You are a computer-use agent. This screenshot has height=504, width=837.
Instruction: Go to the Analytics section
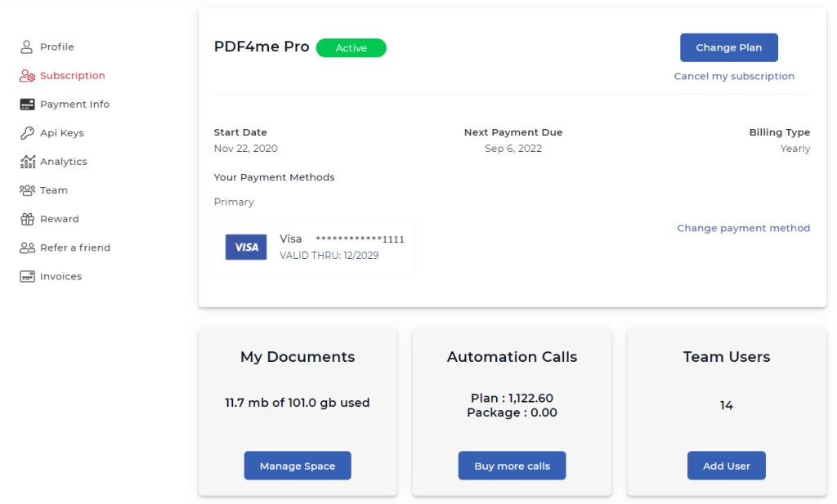(x=63, y=162)
